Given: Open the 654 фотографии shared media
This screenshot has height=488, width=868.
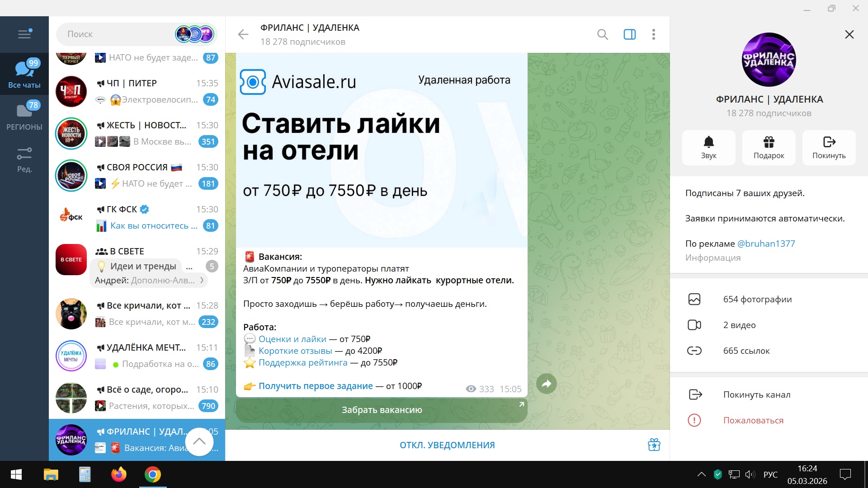Looking at the screenshot, I should click(x=757, y=299).
